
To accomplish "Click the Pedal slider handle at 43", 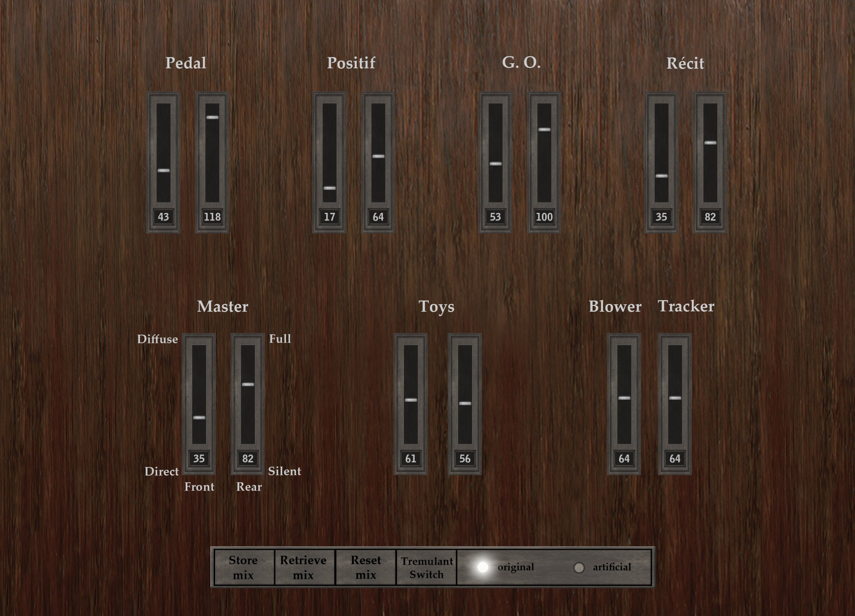I will (163, 171).
